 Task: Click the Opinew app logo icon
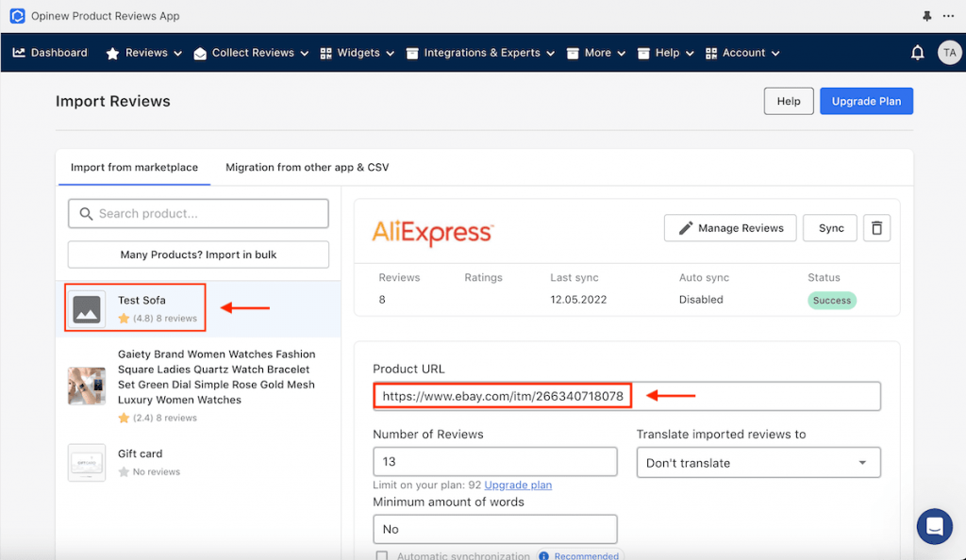17,16
